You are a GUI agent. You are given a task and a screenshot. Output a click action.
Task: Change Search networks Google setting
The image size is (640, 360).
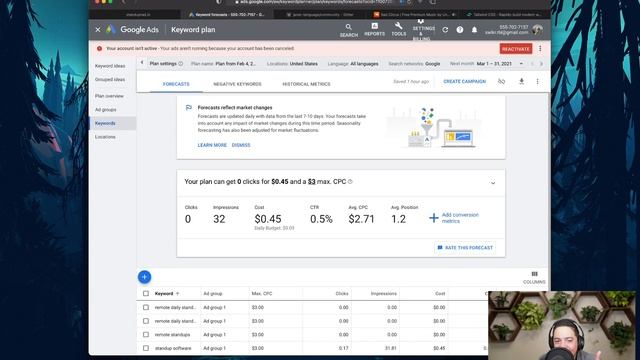coord(414,64)
